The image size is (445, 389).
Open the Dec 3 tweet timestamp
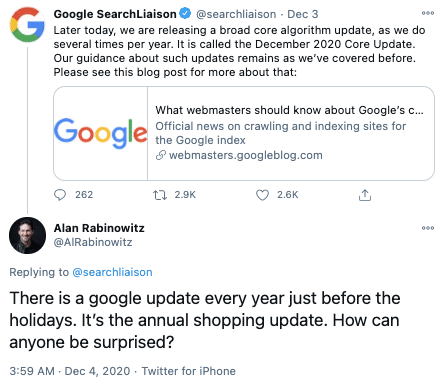(x=303, y=14)
